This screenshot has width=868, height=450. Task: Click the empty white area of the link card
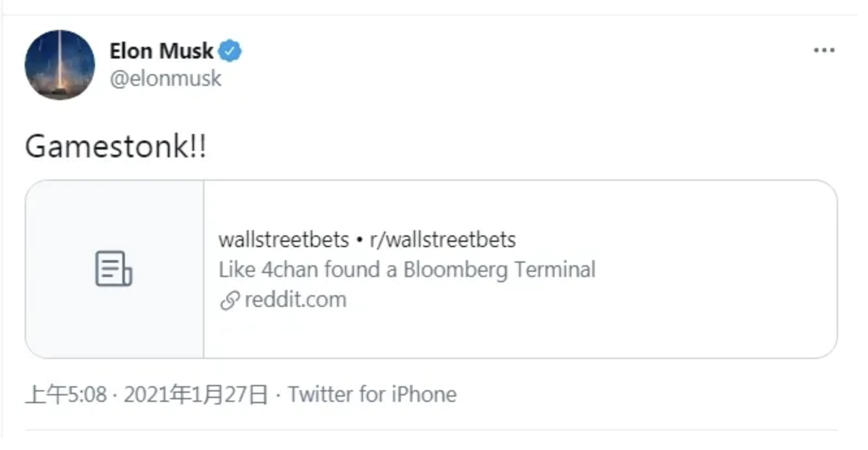pos(683,312)
